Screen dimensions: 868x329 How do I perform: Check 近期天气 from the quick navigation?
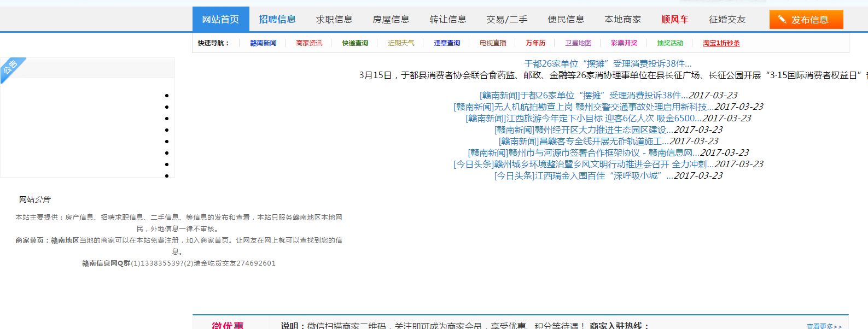pyautogui.click(x=401, y=43)
